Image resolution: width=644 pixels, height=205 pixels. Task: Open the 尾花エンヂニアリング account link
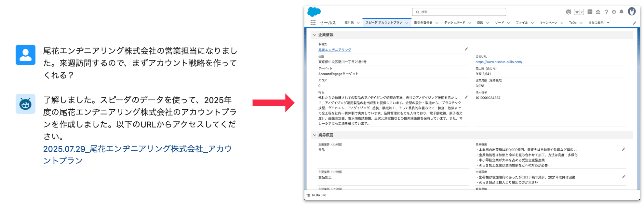(334, 50)
